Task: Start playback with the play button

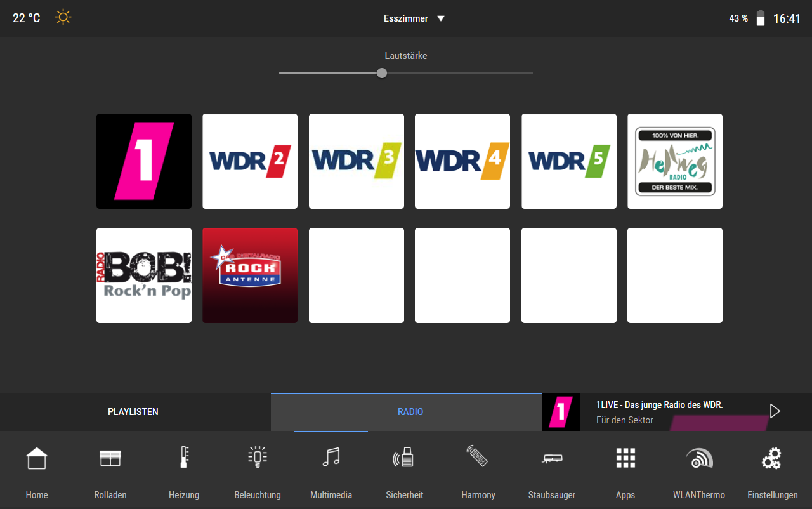Action: pos(775,411)
